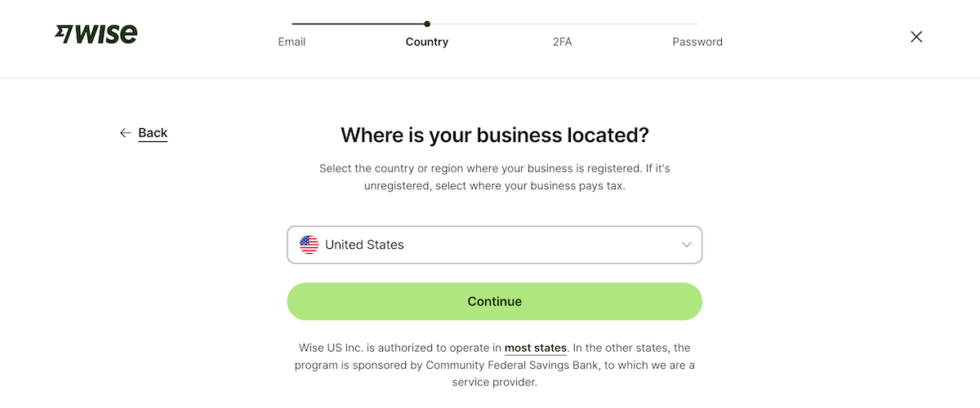
Task: Select the Country step label
Action: coord(427,42)
